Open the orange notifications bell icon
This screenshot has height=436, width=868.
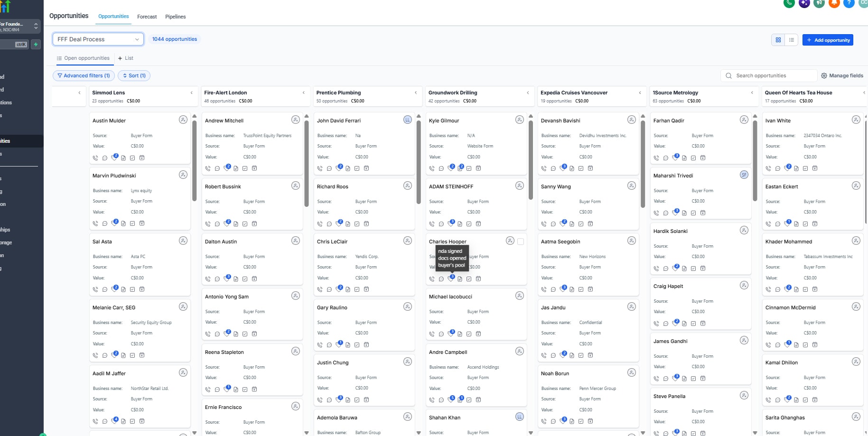tap(834, 3)
